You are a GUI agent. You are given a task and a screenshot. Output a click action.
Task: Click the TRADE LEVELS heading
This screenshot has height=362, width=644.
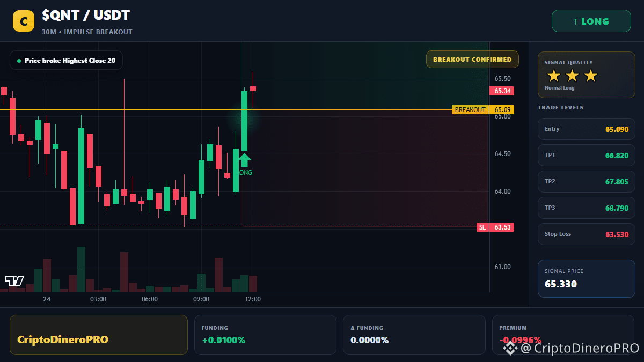click(x=560, y=108)
